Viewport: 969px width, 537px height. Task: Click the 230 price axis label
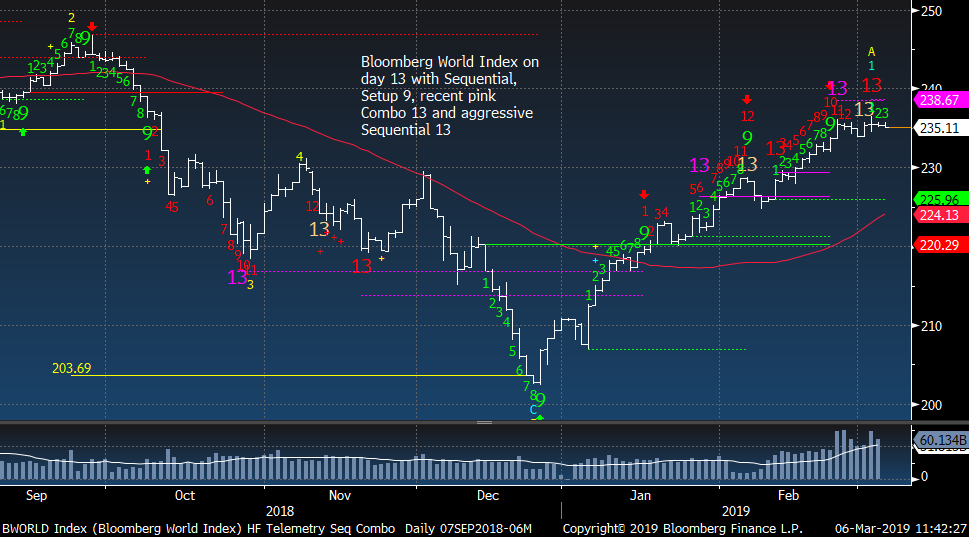point(931,168)
